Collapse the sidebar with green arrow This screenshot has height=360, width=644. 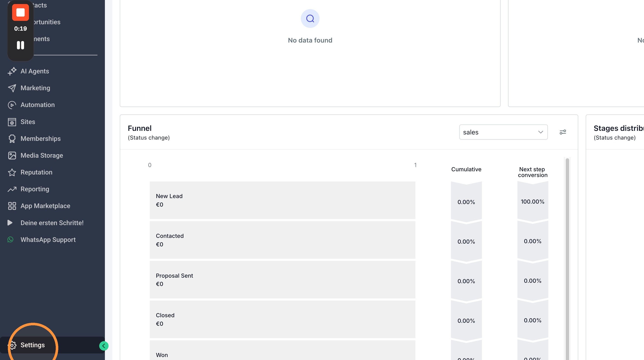104,346
